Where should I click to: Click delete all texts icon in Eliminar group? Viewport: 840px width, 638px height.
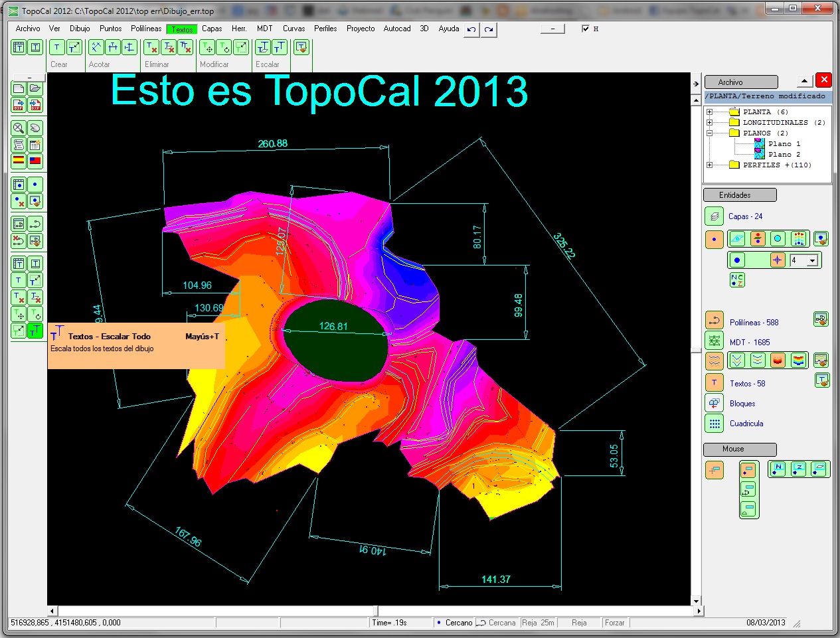(x=185, y=47)
